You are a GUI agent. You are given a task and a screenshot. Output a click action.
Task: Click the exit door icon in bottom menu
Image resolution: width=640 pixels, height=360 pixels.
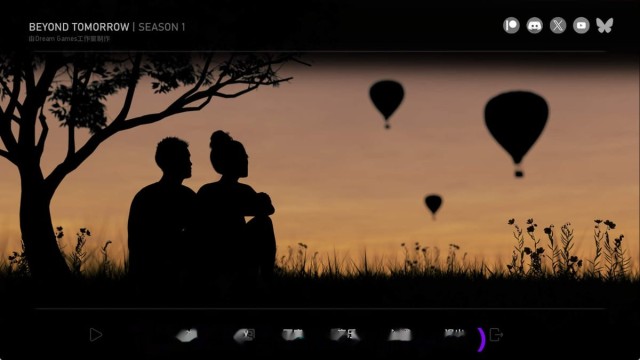point(496,335)
